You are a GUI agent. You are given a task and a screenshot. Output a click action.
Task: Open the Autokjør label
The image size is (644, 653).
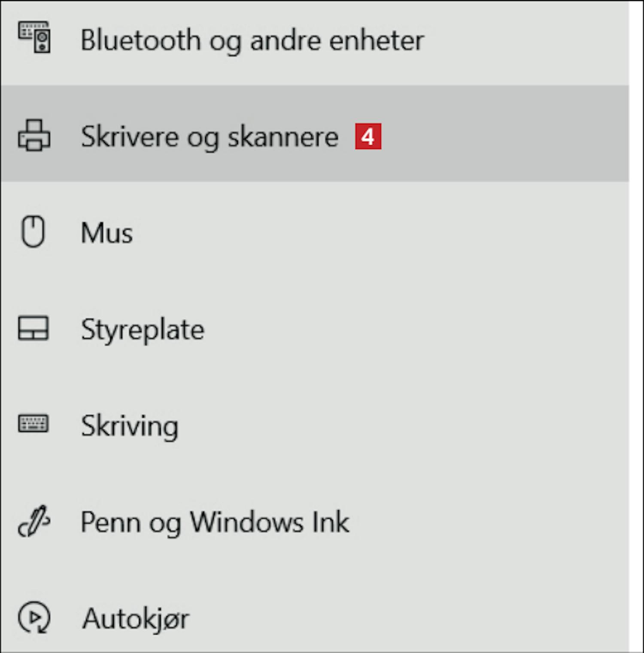[136, 619]
